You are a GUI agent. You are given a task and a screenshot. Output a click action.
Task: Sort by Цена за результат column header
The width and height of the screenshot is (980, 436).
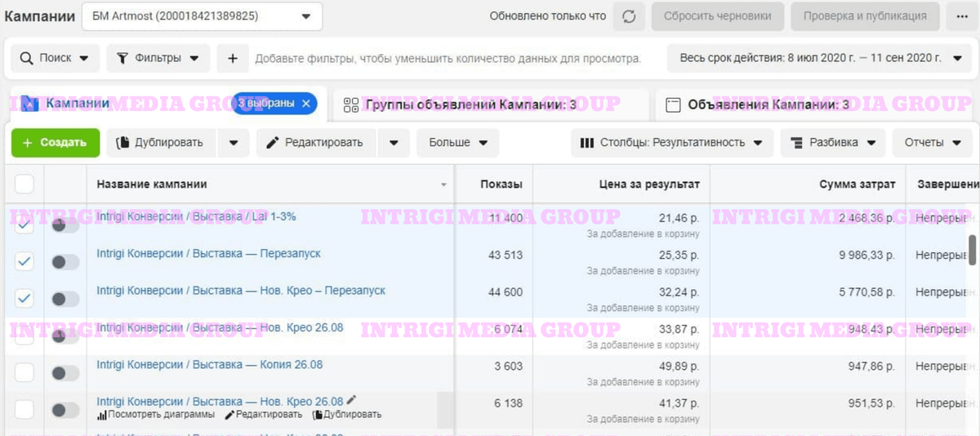click(649, 185)
